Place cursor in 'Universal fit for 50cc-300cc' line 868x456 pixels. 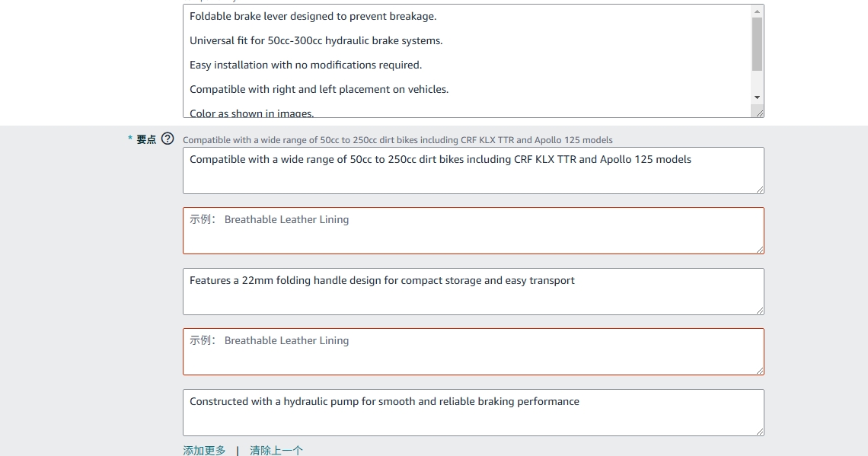click(316, 40)
